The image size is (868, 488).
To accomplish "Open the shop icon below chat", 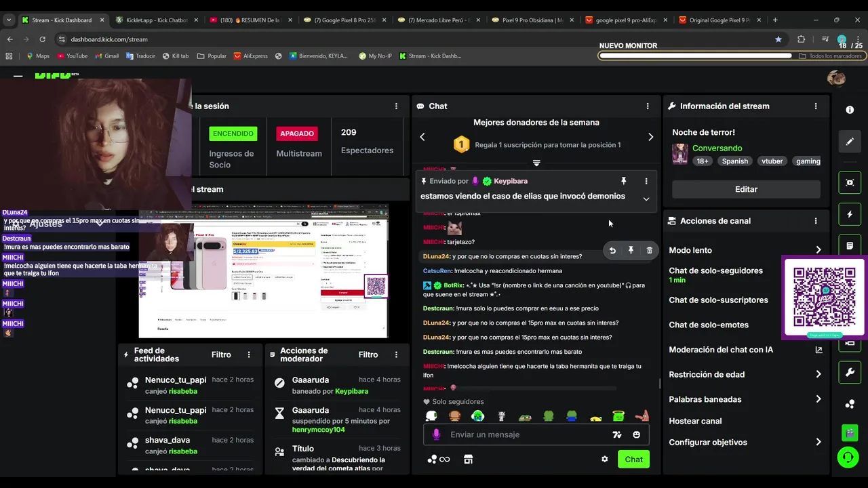I will coord(468,459).
